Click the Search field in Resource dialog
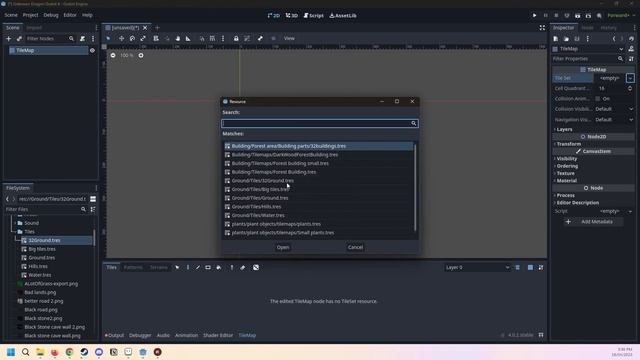Viewport: 640px width, 360px height. [320, 123]
